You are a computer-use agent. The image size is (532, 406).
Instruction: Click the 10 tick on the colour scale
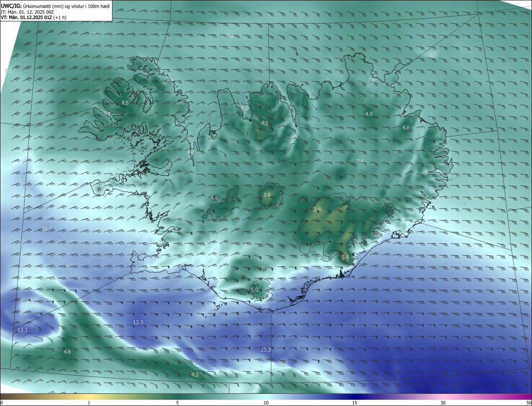point(266,403)
